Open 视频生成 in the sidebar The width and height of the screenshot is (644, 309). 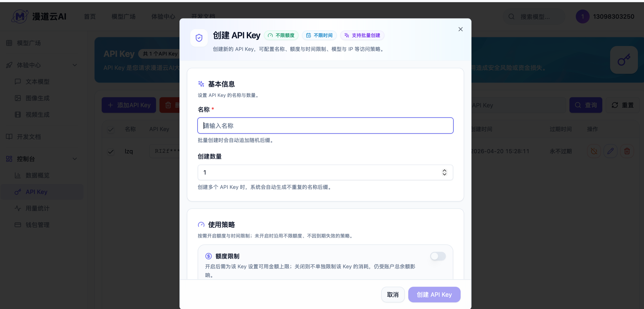(x=38, y=115)
